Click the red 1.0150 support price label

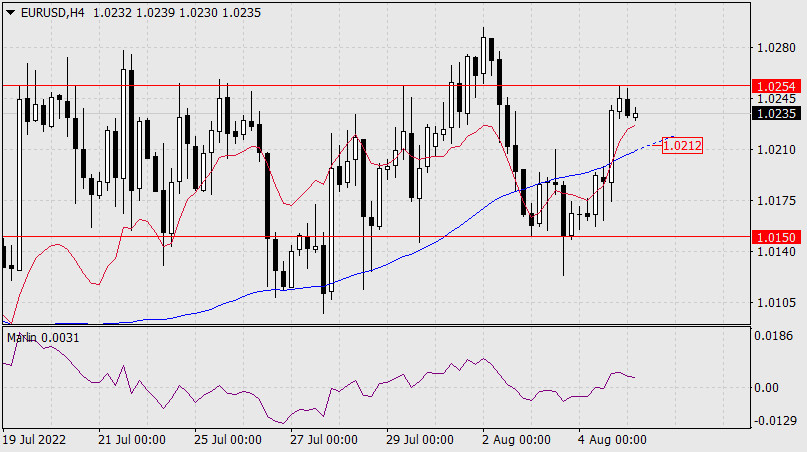(x=777, y=237)
